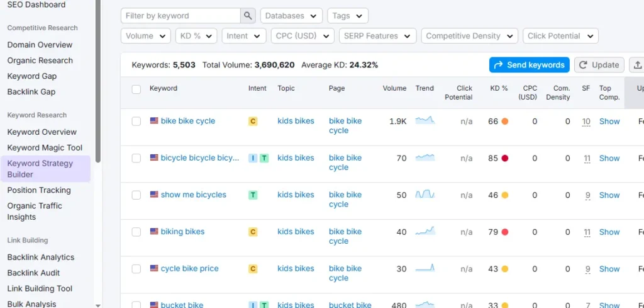The width and height of the screenshot is (644, 308).
Task: Toggle the select-all keywords checkbox in header
Action: point(136,89)
